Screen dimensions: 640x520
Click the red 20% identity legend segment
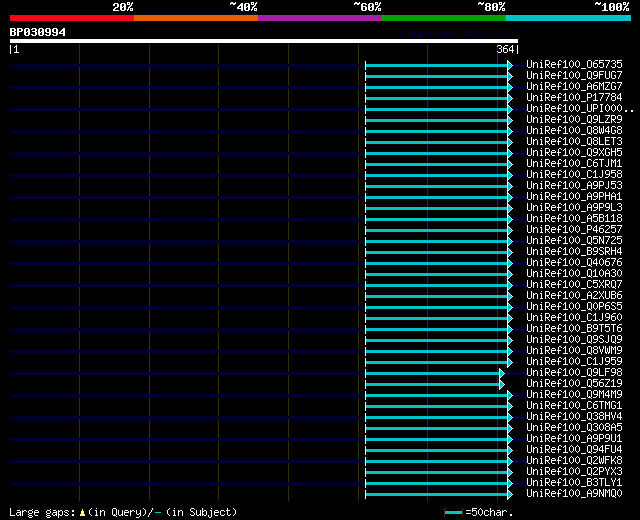tap(72, 18)
